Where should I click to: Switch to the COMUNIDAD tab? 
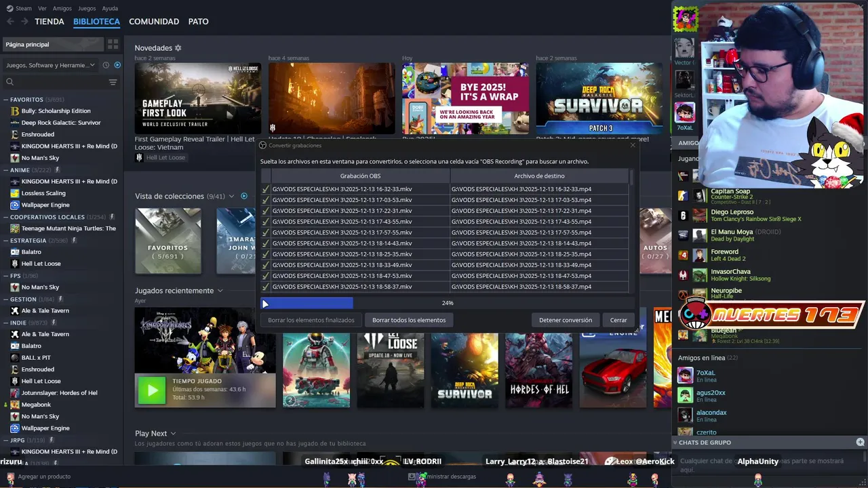(x=154, y=22)
